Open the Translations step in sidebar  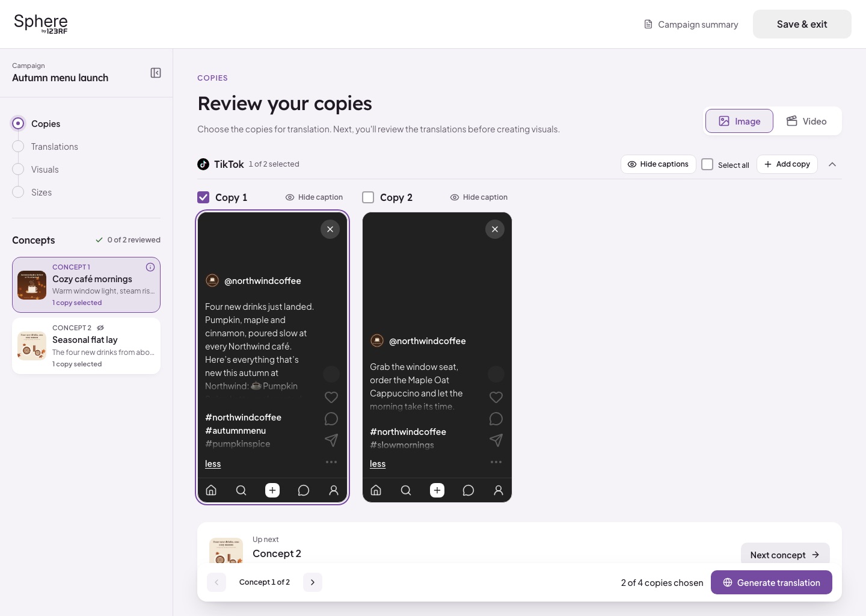coord(55,147)
